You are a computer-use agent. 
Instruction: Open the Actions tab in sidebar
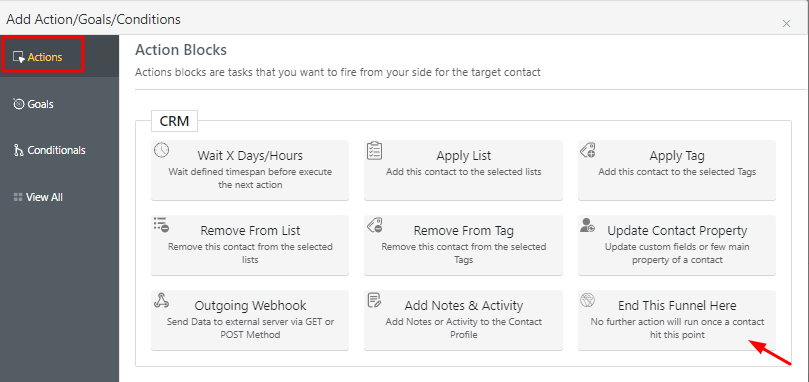coord(59,57)
